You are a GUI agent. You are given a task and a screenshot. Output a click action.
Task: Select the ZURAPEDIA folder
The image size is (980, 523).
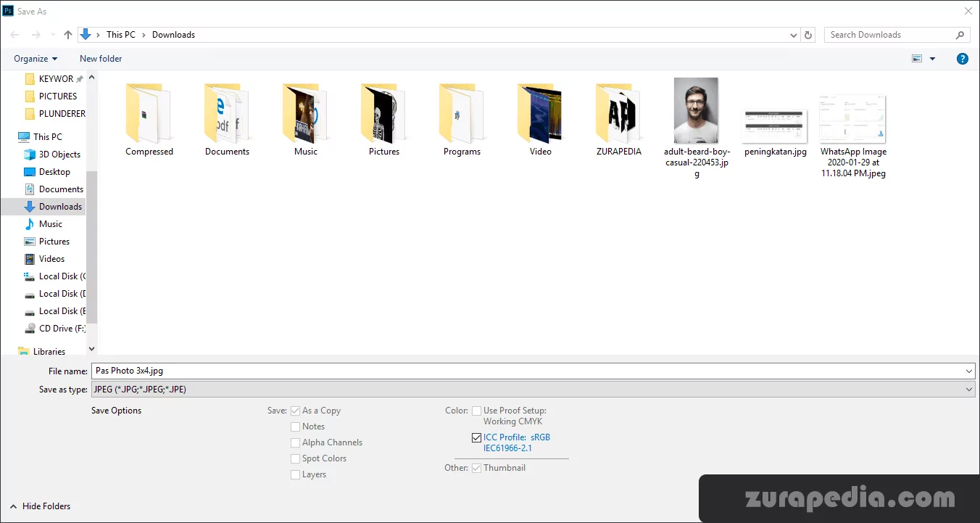[618, 114]
